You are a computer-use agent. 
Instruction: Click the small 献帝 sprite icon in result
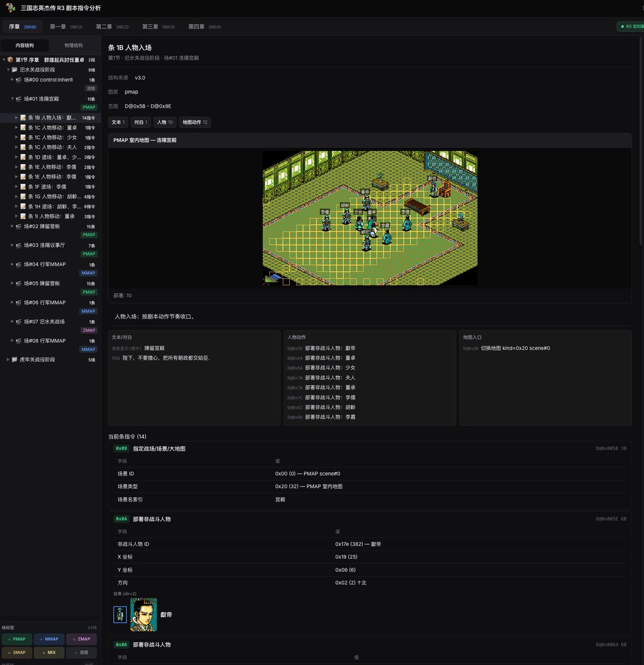click(x=120, y=615)
